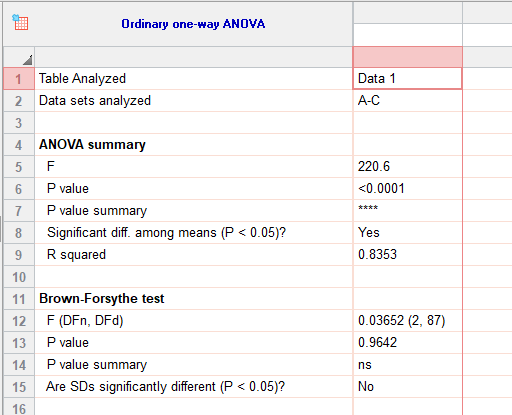Click the pink column header
The image size is (512, 415).
pyautogui.click(x=407, y=57)
